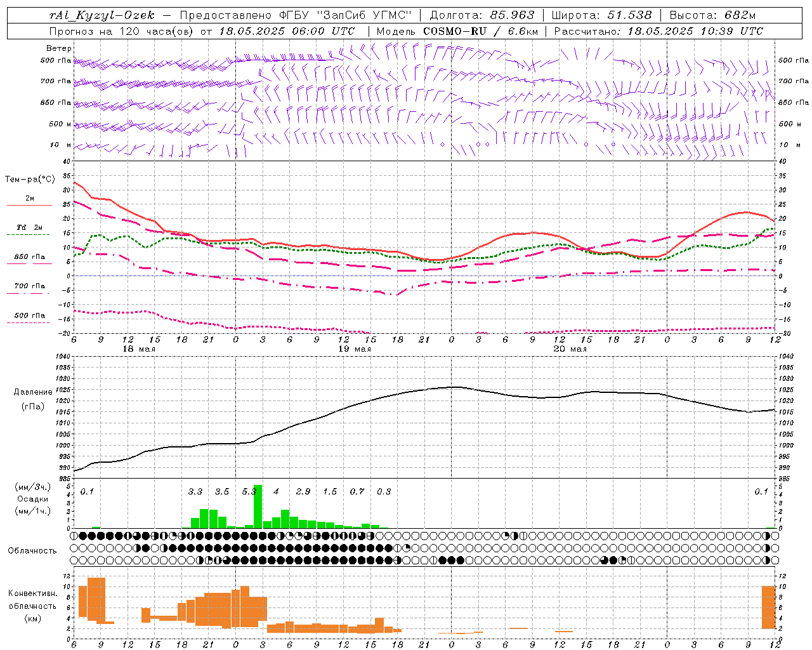
Task: Click the 850 гПа temperature legend entry
Action: tap(30, 257)
